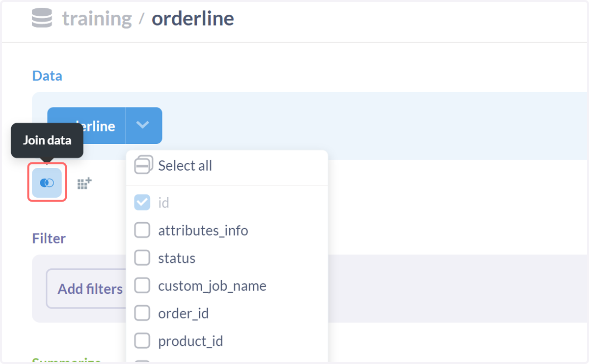Check the product_id column checkbox
Screen dimensions: 589x364
click(x=142, y=340)
